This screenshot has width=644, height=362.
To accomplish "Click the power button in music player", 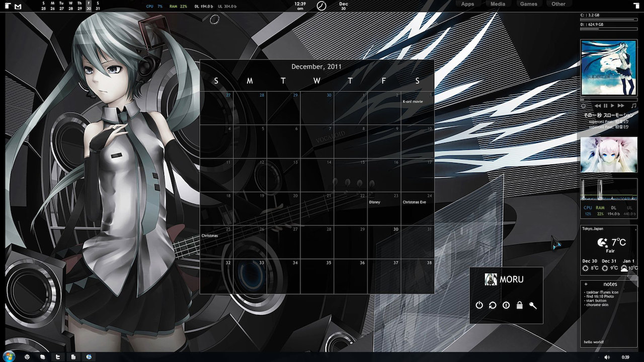I will pos(584,106).
